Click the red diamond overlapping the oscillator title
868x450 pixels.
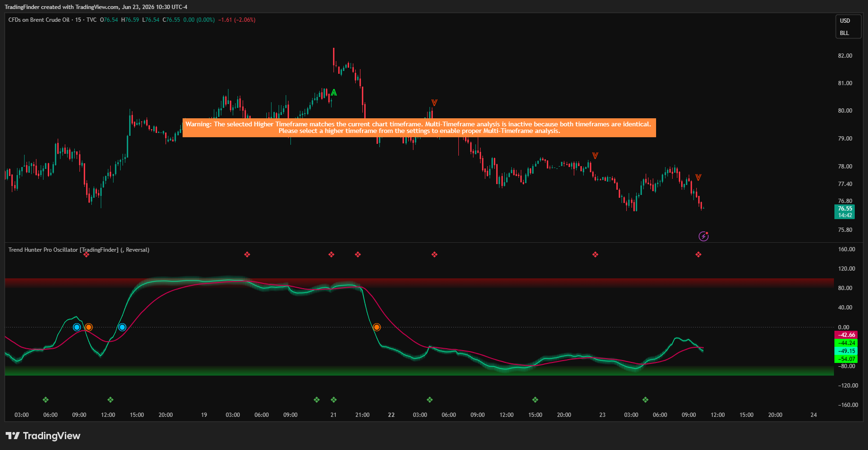click(86, 255)
